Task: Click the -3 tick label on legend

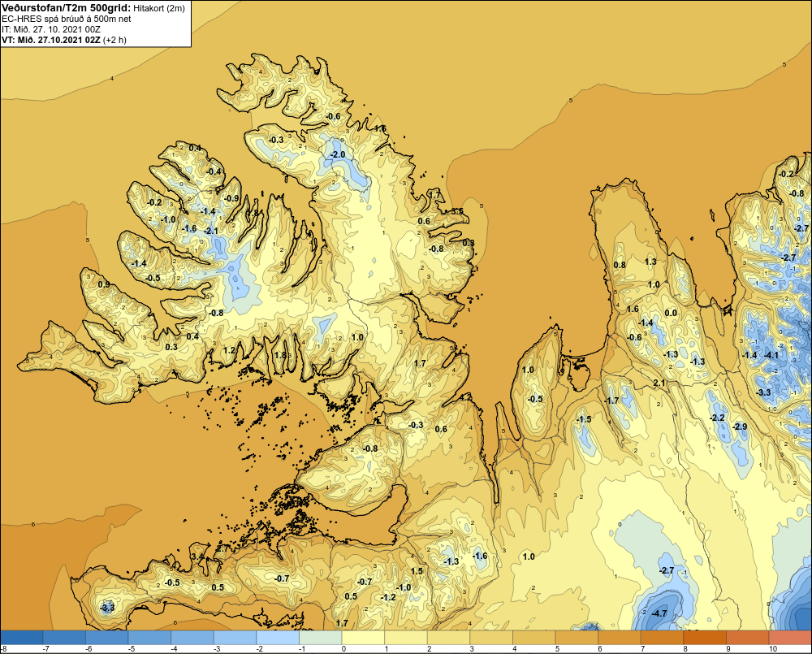Action: (216, 649)
